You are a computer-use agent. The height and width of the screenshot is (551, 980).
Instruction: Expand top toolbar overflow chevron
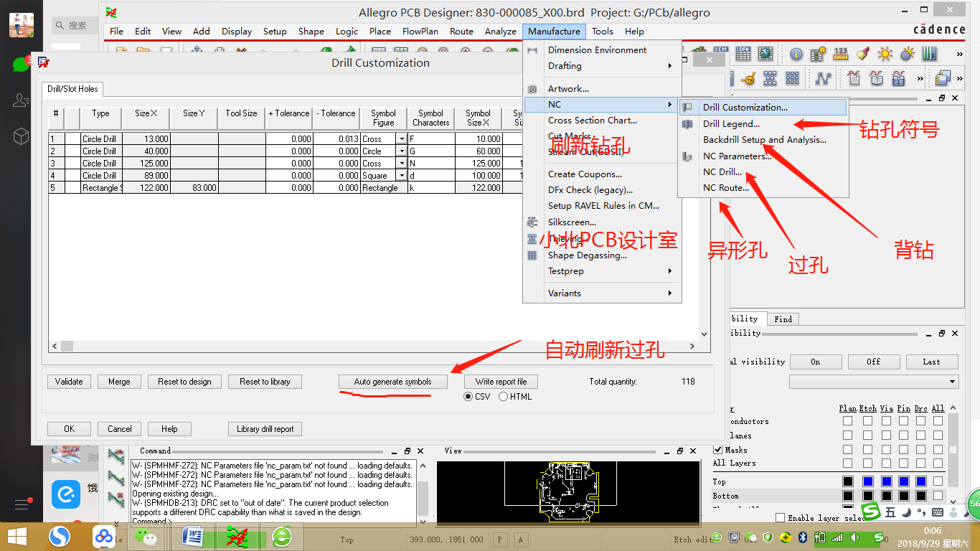click(x=959, y=54)
